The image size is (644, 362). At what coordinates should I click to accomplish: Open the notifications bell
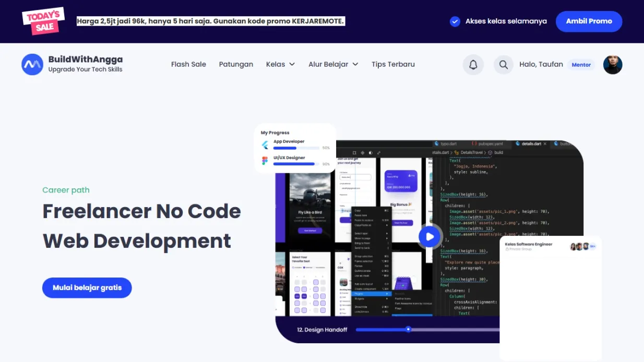pyautogui.click(x=473, y=64)
